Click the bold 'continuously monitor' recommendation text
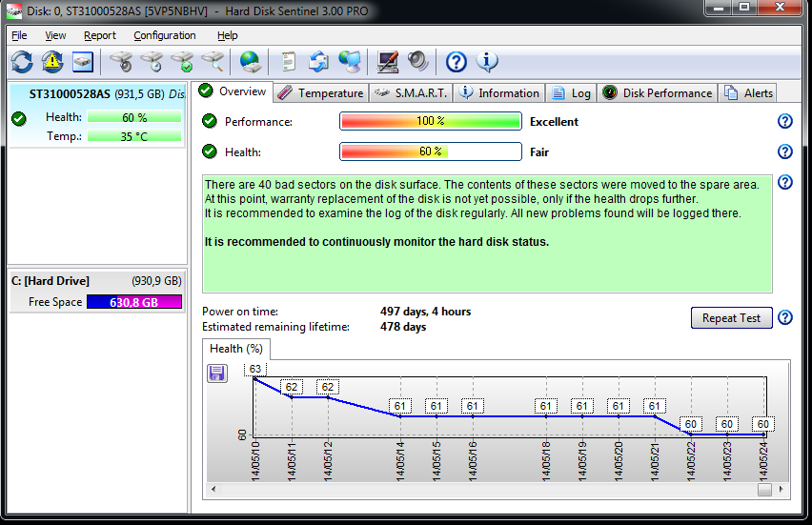Viewport: 812px width, 525px height. tap(376, 242)
